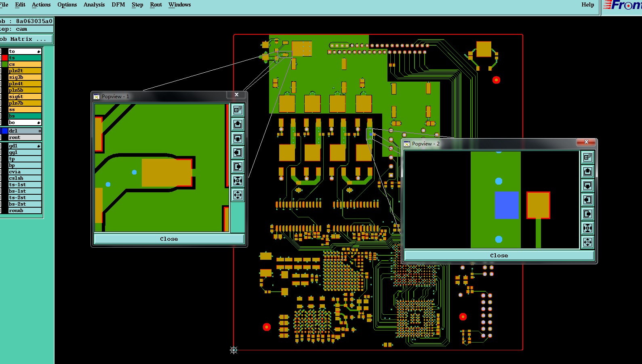Toggle the blue display swatch for layer drl
The width and height of the screenshot is (642, 364).
click(5, 131)
